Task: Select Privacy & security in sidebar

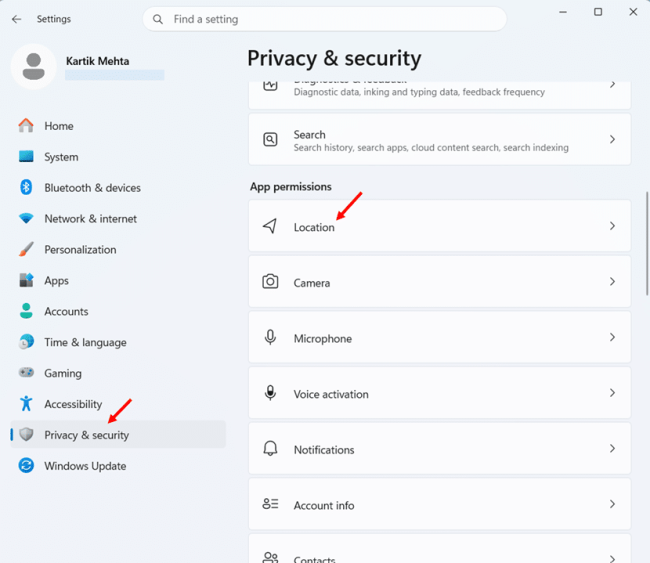Action: point(118,434)
